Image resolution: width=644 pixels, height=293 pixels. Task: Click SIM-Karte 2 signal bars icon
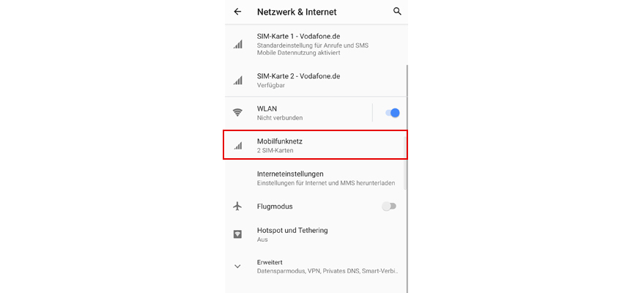tap(238, 80)
